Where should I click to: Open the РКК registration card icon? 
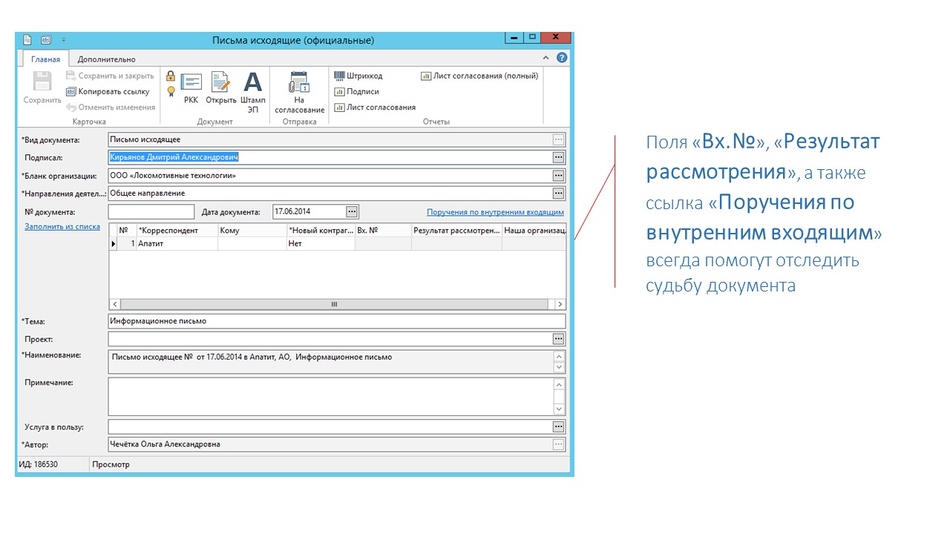(191, 88)
